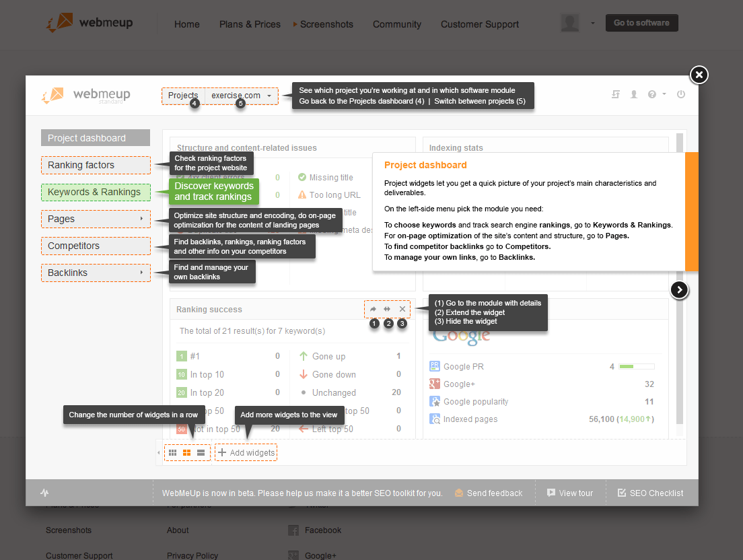Click the first icon left of the user icon

pos(616,94)
